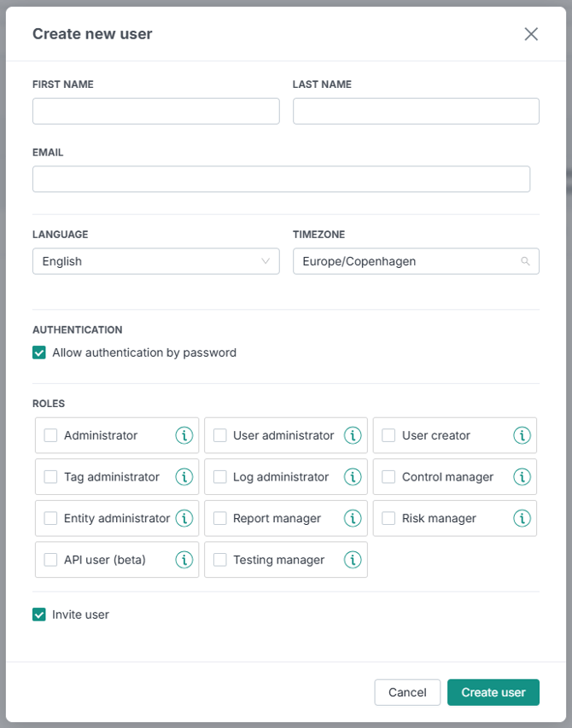Enable the Report manager role checkbox
The height and width of the screenshot is (728, 572).
[219, 518]
